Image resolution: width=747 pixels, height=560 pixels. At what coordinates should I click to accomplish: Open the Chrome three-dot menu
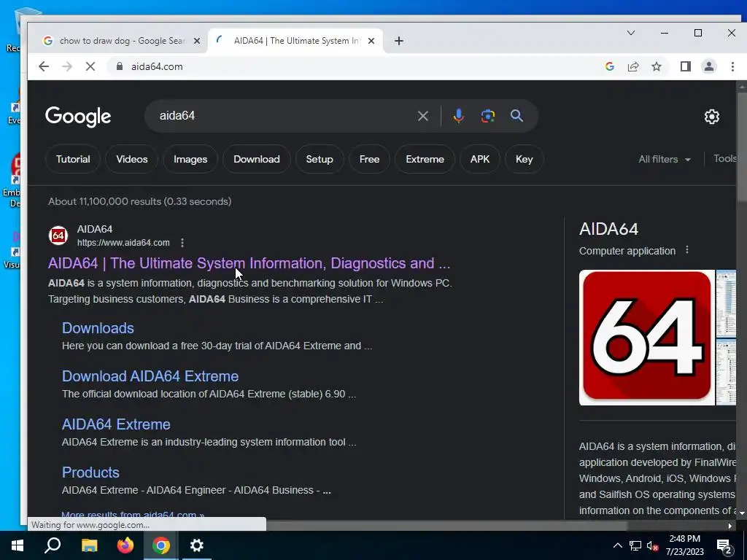coord(732,66)
